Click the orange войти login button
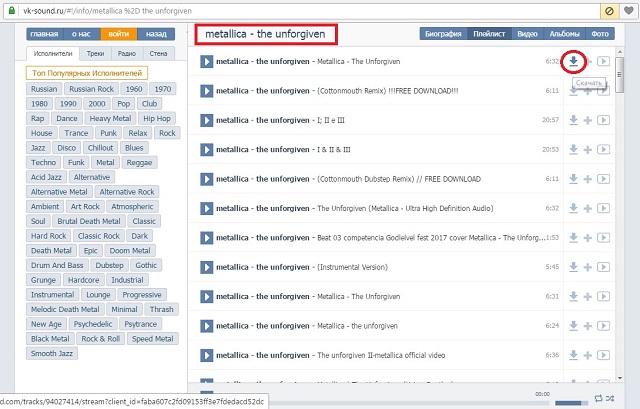The height and width of the screenshot is (409, 640). tap(119, 34)
